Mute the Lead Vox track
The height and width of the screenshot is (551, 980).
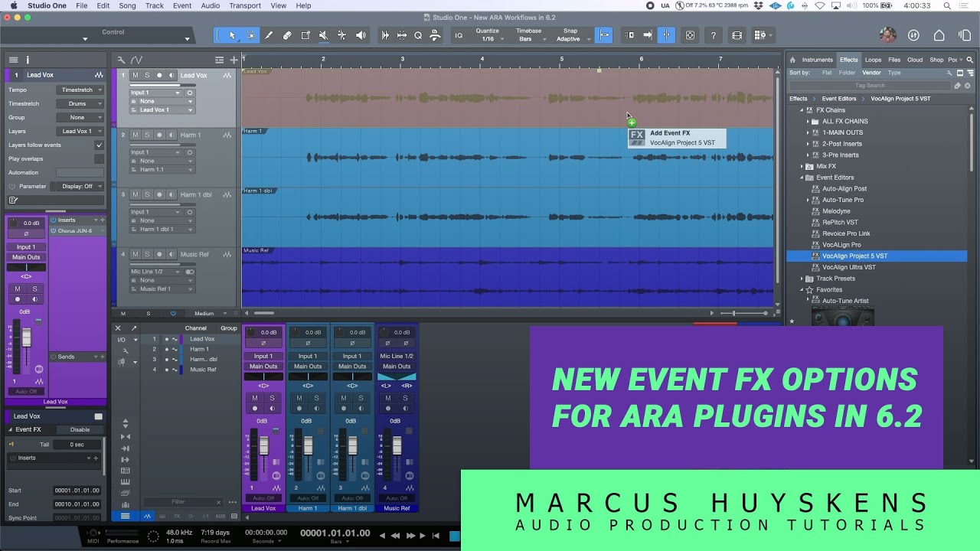coord(136,75)
